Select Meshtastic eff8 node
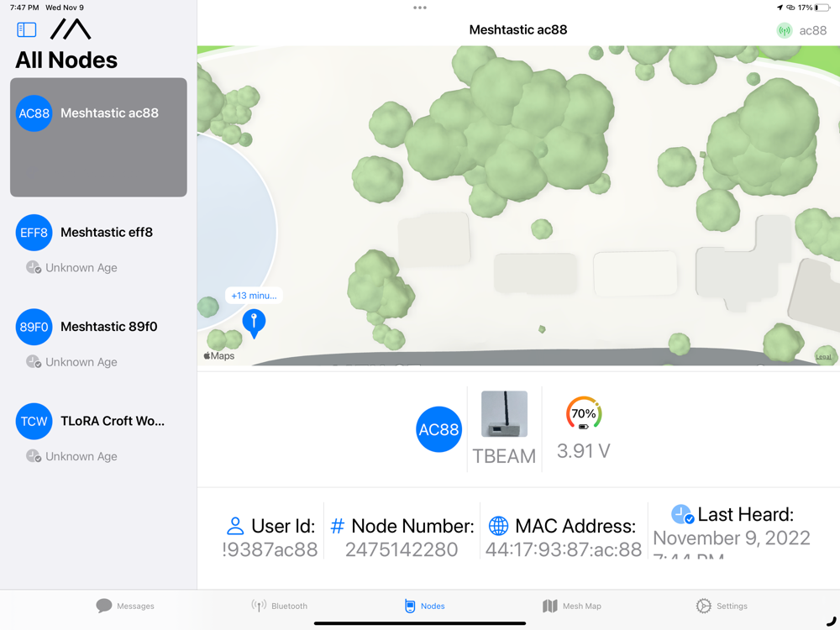The height and width of the screenshot is (630, 840). tap(98, 244)
